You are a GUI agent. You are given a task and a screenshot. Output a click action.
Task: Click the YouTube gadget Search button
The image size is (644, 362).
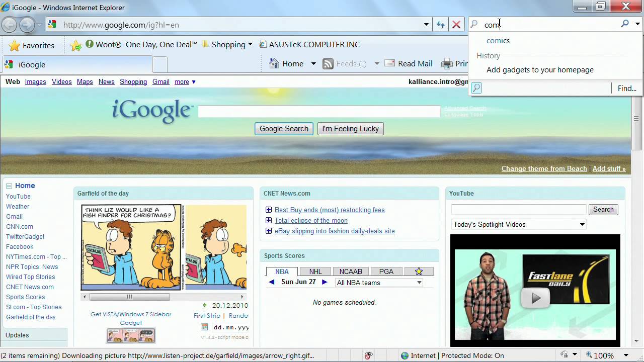(x=603, y=210)
